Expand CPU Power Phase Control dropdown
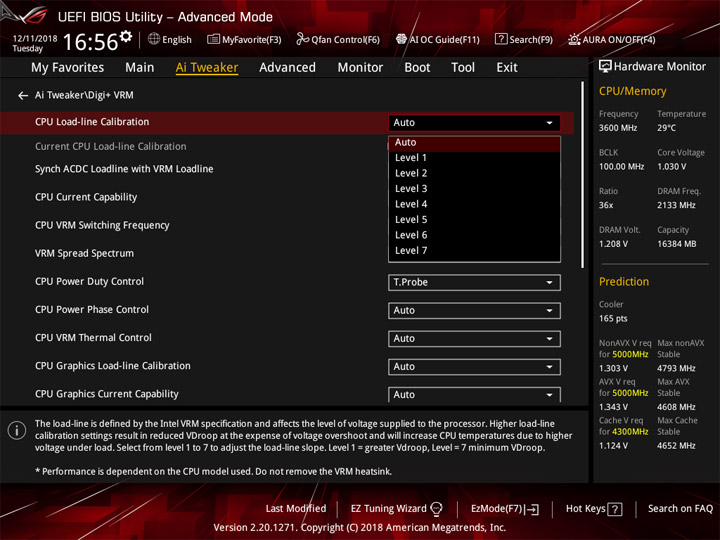The width and height of the screenshot is (720, 540). [x=474, y=310]
